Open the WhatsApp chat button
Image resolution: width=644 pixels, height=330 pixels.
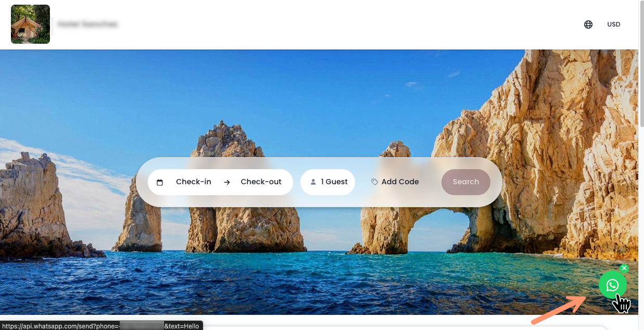612,285
